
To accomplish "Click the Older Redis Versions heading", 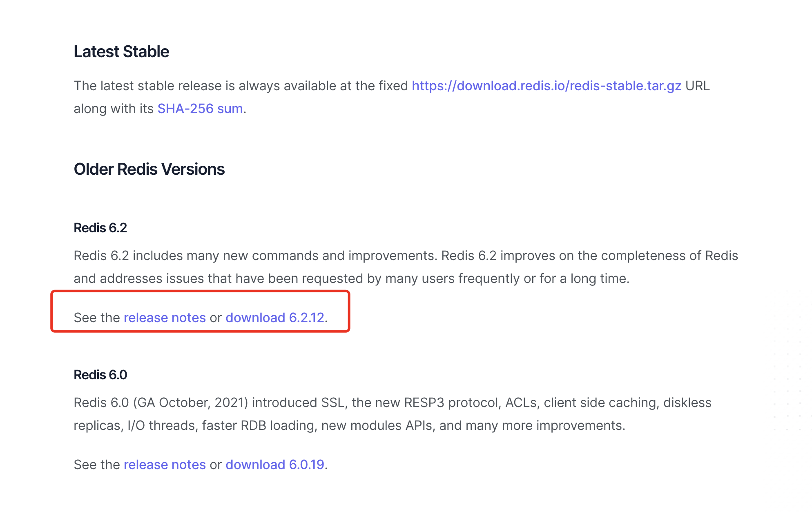I will [149, 169].
